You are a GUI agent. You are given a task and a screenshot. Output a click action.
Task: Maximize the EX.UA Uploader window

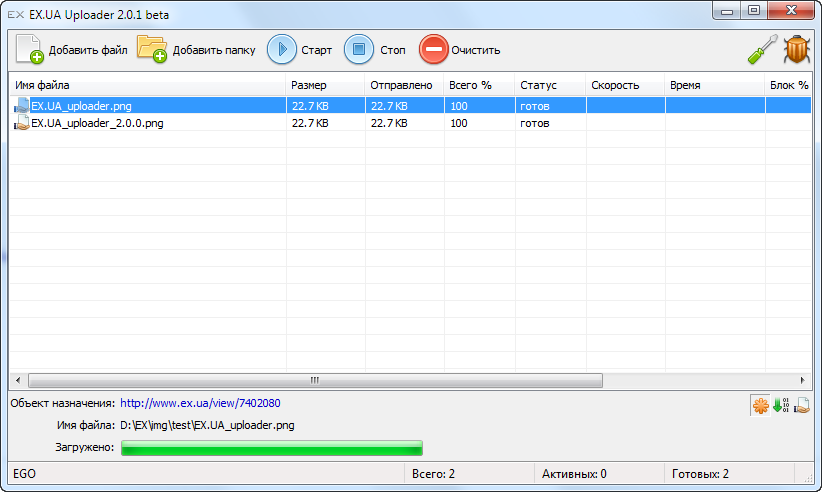754,11
